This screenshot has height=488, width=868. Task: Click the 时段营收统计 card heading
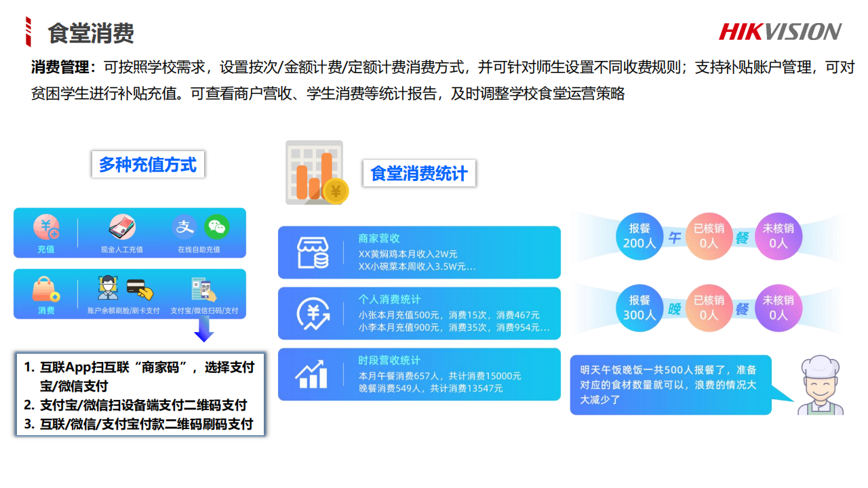tap(390, 361)
